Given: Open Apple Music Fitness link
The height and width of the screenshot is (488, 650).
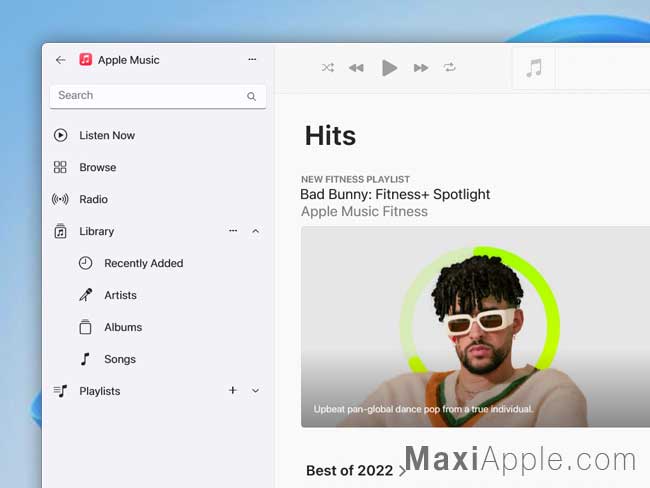Looking at the screenshot, I should [364, 211].
